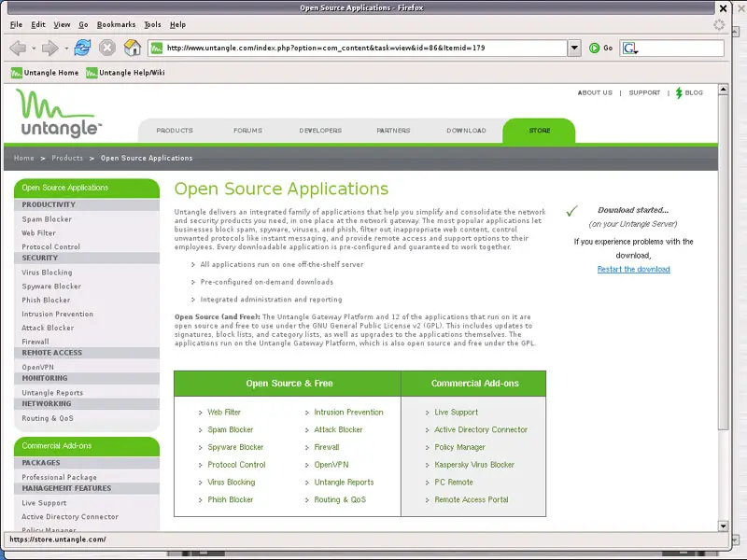
Task: Click the Home toolbar icon
Action: pyautogui.click(x=133, y=48)
